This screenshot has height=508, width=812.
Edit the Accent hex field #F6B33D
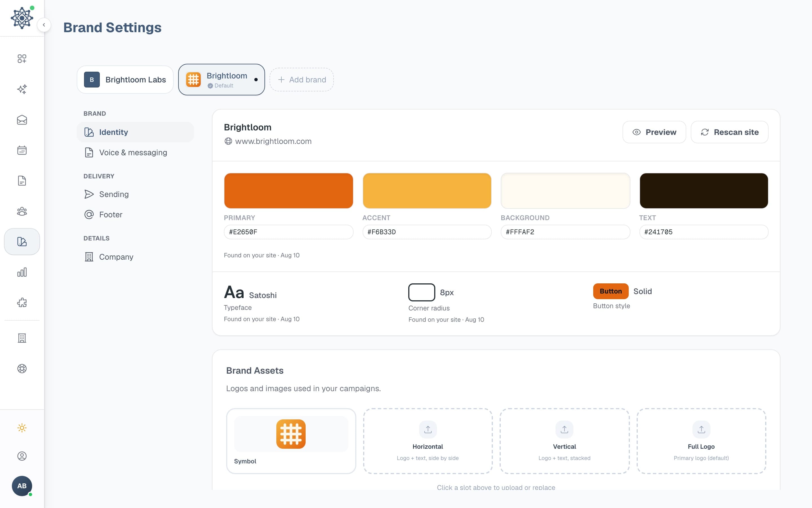click(x=427, y=232)
